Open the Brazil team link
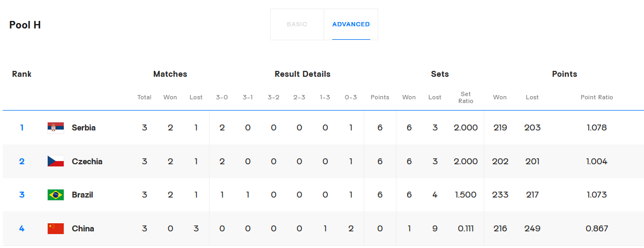This screenshot has height=248, width=644. (x=83, y=195)
